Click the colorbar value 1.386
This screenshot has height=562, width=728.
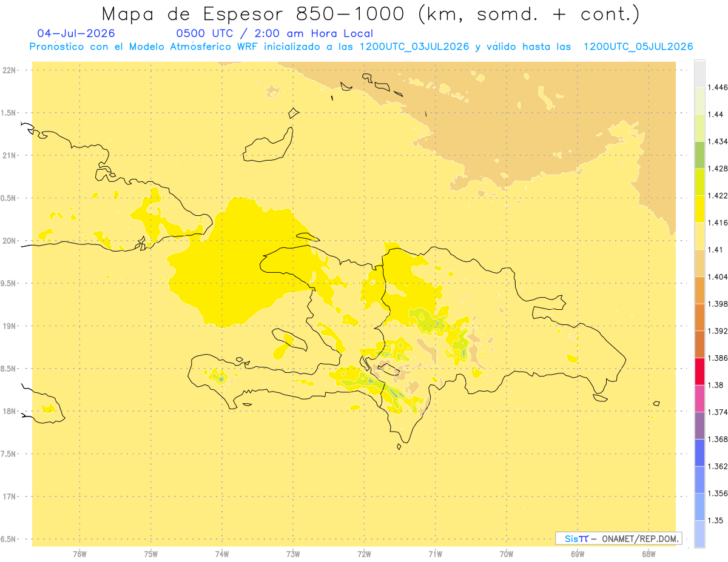(718, 358)
